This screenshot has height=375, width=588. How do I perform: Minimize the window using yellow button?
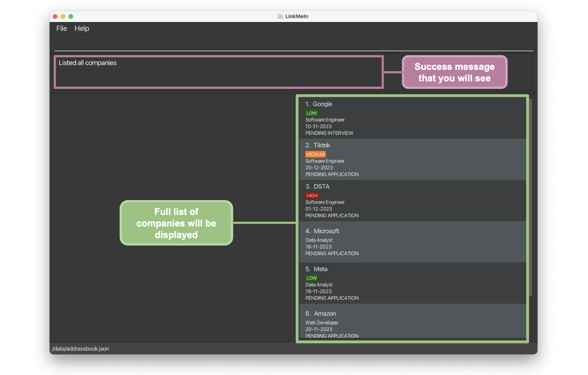point(63,16)
